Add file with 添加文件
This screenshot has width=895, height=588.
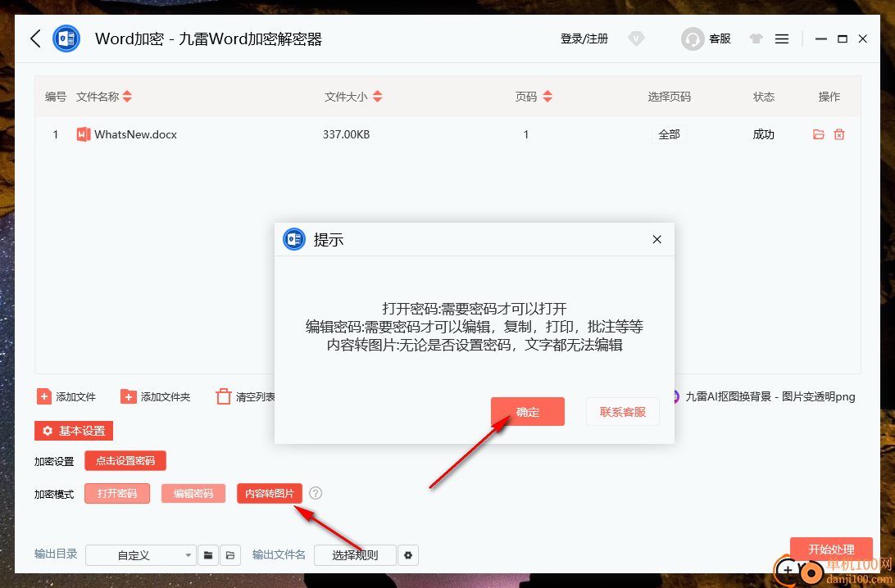pyautogui.click(x=66, y=397)
